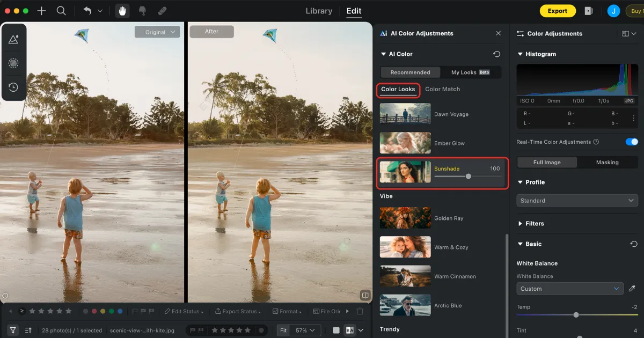The image size is (644, 338).
Task: Open the J user profile avatar
Action: 614,11
